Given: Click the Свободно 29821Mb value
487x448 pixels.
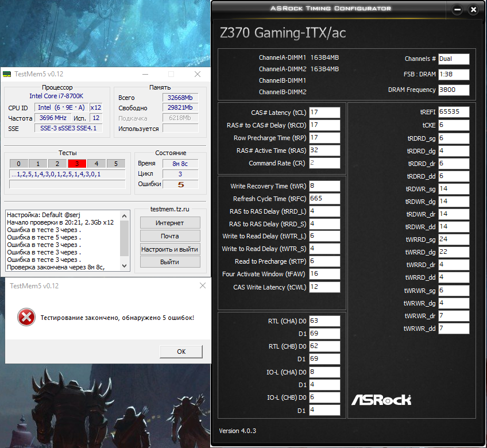Looking at the screenshot, I should pyautogui.click(x=180, y=107).
